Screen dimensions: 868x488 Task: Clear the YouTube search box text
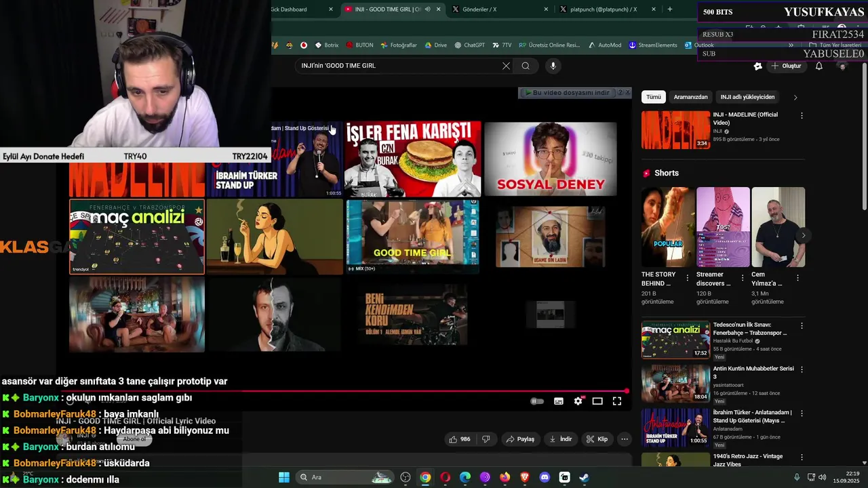coord(506,66)
